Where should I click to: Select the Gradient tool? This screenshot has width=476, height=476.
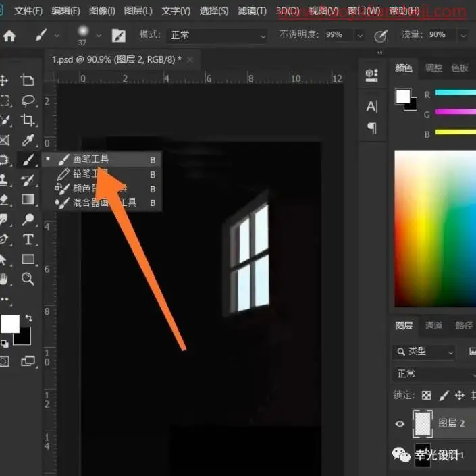(x=28, y=199)
